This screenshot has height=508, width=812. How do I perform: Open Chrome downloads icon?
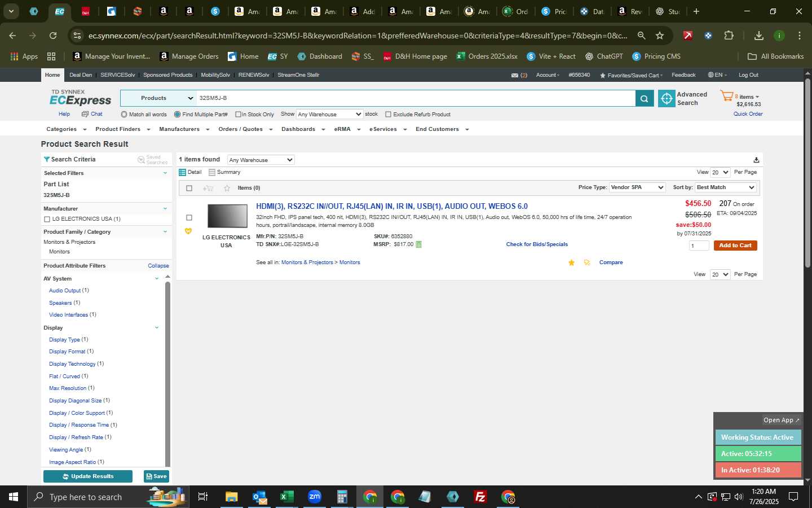[759, 36]
